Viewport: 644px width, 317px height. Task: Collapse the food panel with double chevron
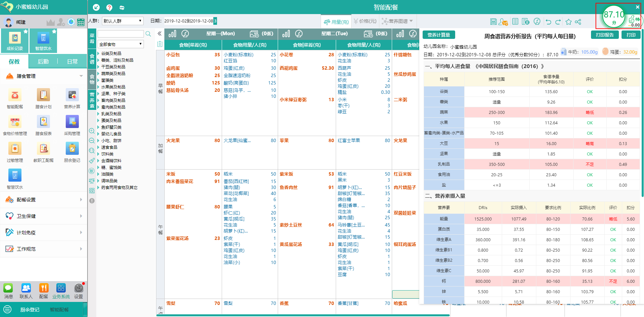160,34
